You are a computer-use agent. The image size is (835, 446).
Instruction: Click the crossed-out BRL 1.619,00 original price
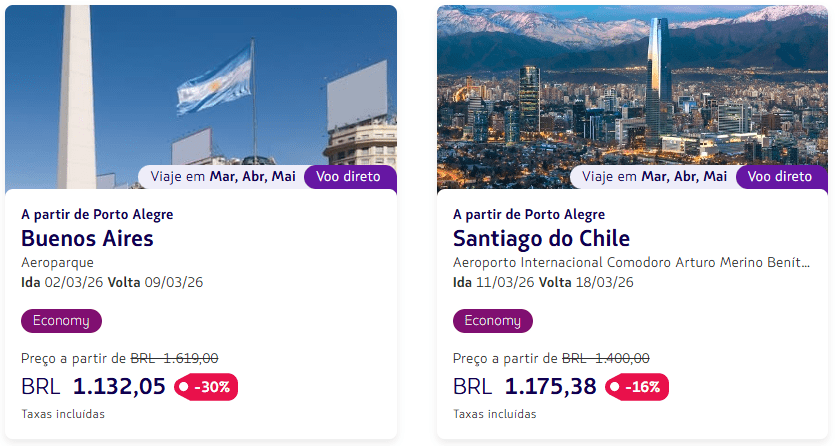click(x=175, y=358)
